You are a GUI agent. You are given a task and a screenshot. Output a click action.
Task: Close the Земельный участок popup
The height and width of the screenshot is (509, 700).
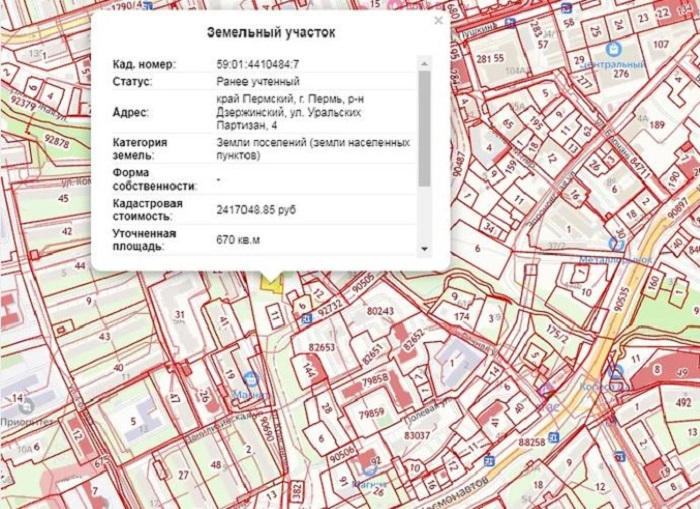pyautogui.click(x=438, y=20)
